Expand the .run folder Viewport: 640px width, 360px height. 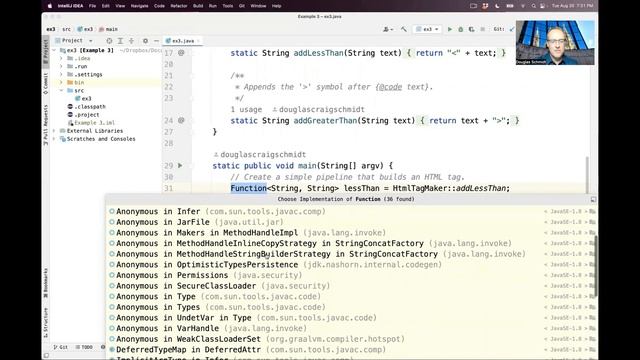(62, 66)
